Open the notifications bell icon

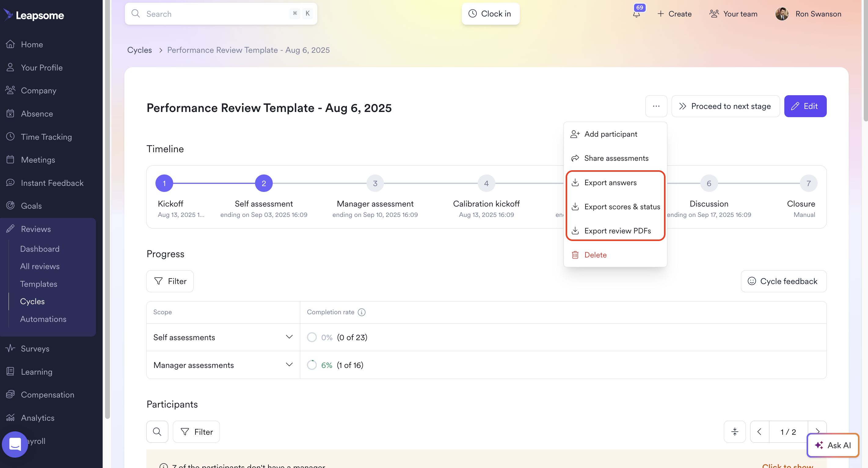[636, 14]
